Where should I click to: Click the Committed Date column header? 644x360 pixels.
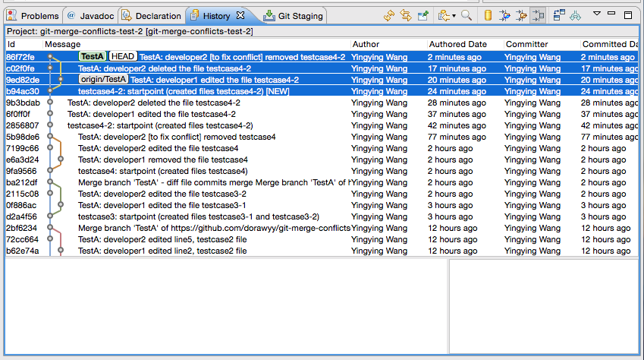610,44
